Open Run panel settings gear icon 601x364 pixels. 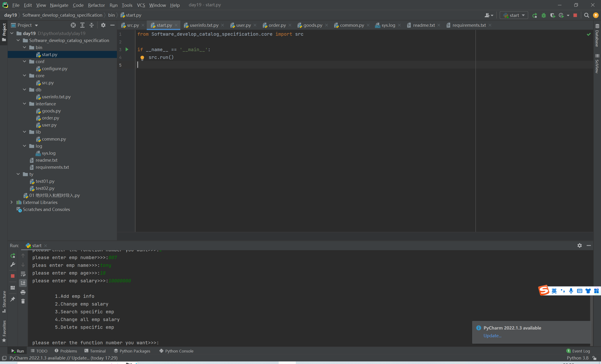click(x=580, y=245)
